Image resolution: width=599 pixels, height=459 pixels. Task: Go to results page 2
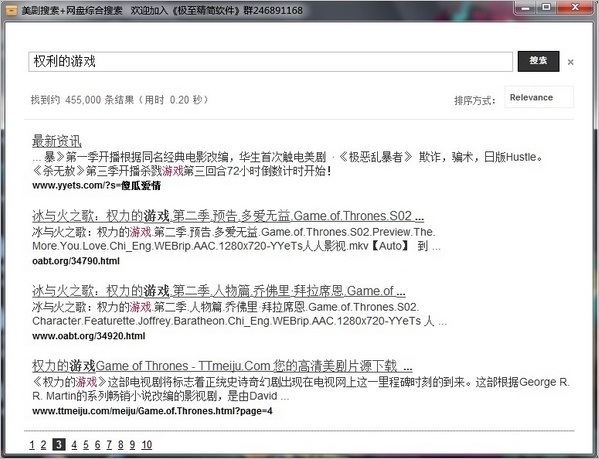point(44,444)
